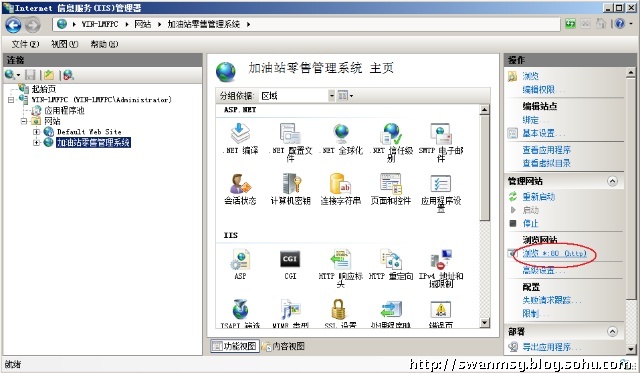The image size is (640, 373).
Task: Click the Forward navigation arrow
Action: (x=33, y=25)
